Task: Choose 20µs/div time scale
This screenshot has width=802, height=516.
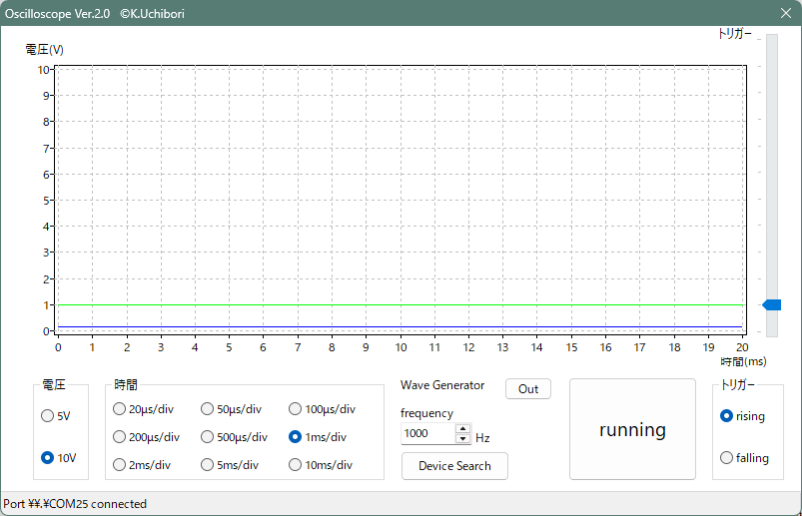Action: [x=120, y=408]
